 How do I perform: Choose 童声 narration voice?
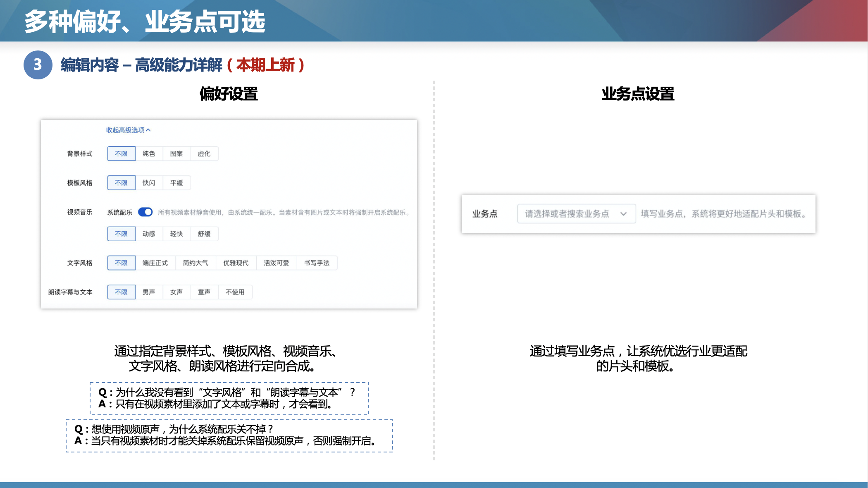(204, 292)
